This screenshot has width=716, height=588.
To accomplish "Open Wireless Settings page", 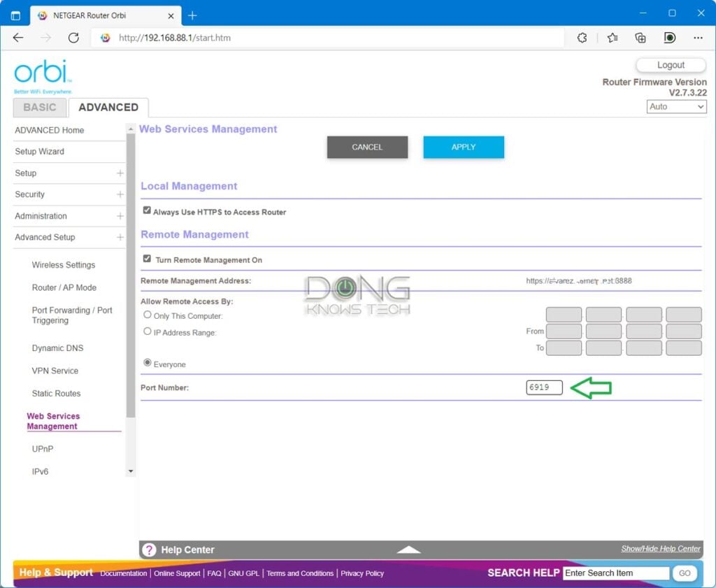I will 64,265.
